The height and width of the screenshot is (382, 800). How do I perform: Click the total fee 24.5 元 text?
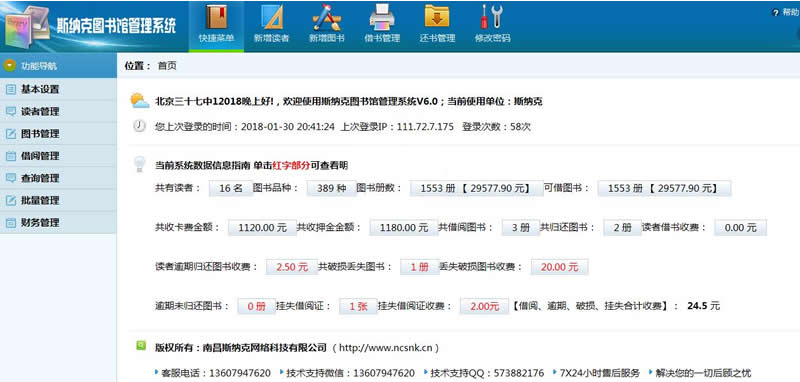click(704, 307)
